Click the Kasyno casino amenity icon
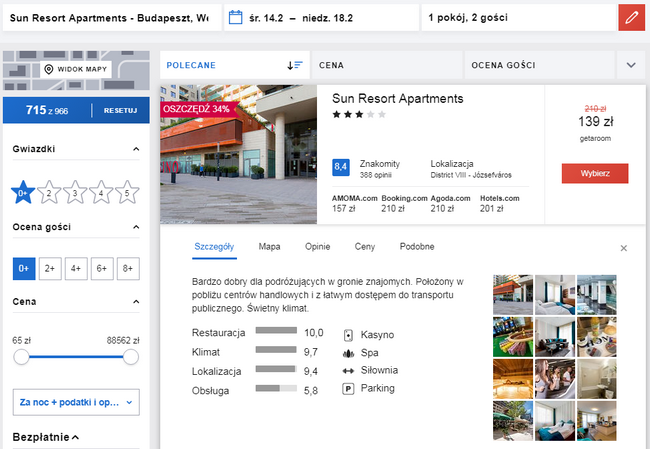The width and height of the screenshot is (650, 449). point(348,335)
